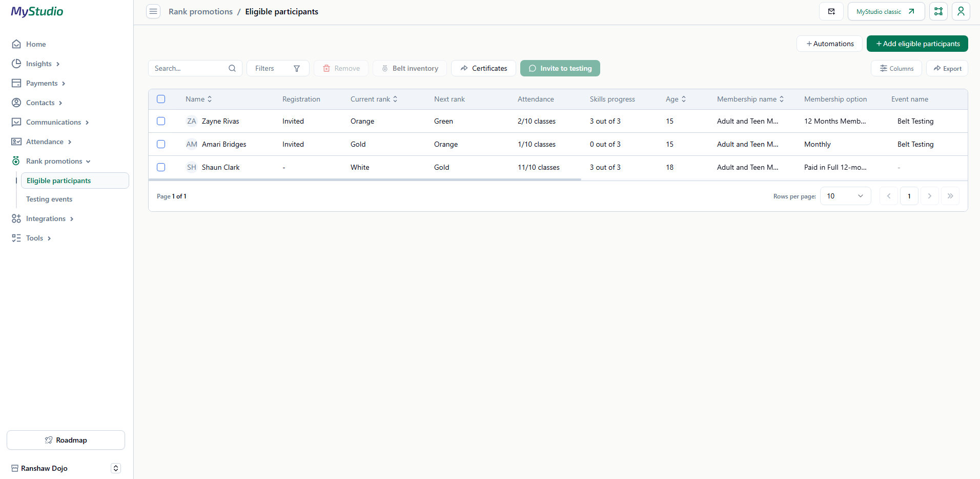This screenshot has width=980, height=479.
Task: Select the Shaun Clark row checkbox
Action: (x=161, y=167)
